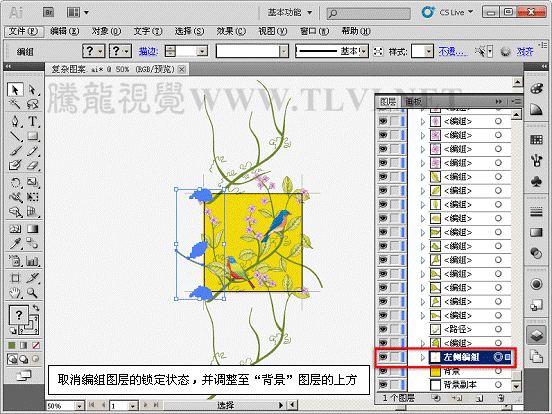Select the Hand tool
552x414 pixels.
click(x=15, y=292)
